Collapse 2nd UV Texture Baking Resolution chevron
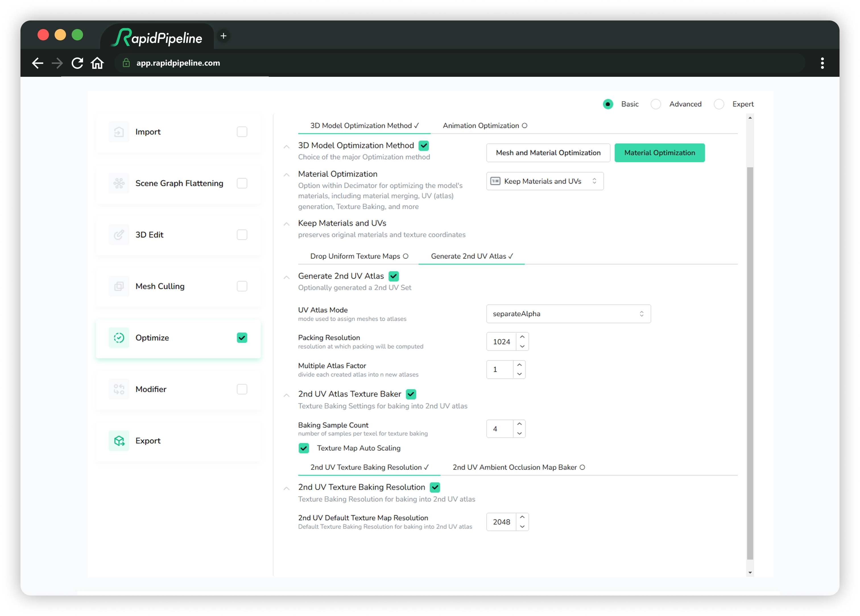Viewport: 860px width, 616px height. click(287, 489)
